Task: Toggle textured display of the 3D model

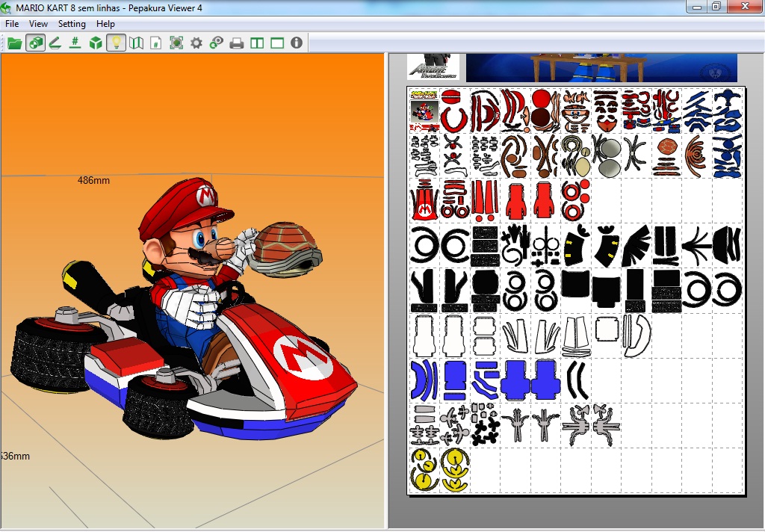Action: (x=36, y=43)
